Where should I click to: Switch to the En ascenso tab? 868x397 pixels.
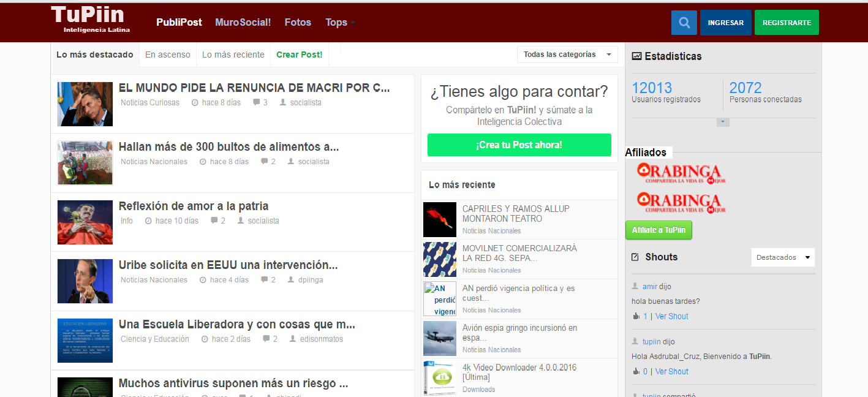tap(168, 55)
